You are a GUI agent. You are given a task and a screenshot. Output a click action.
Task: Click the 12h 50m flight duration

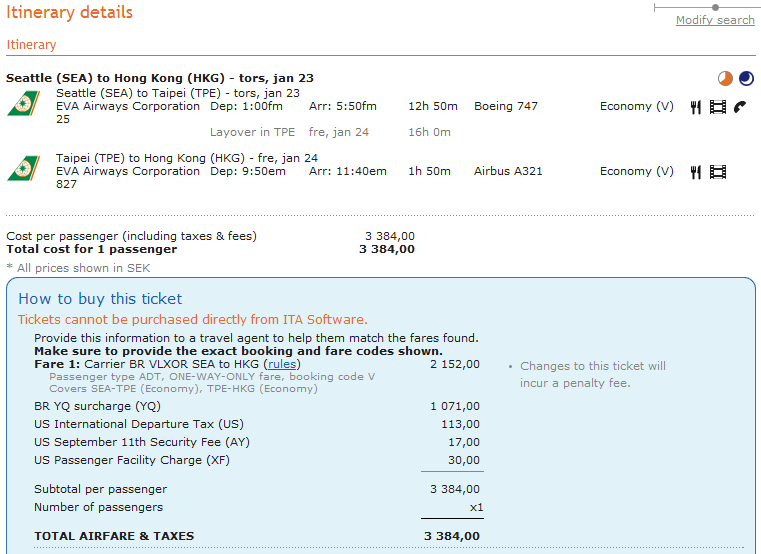click(x=432, y=106)
